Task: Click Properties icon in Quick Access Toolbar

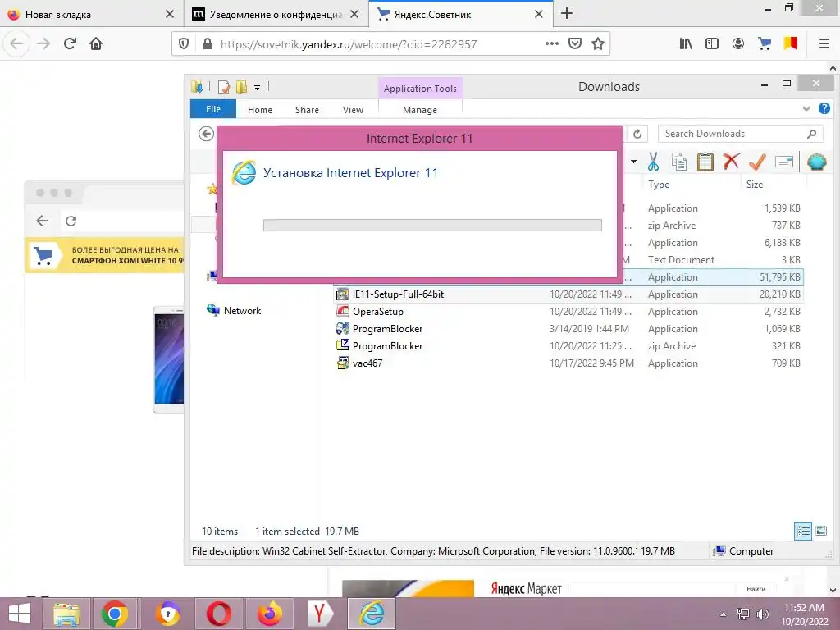Action: coord(224,87)
